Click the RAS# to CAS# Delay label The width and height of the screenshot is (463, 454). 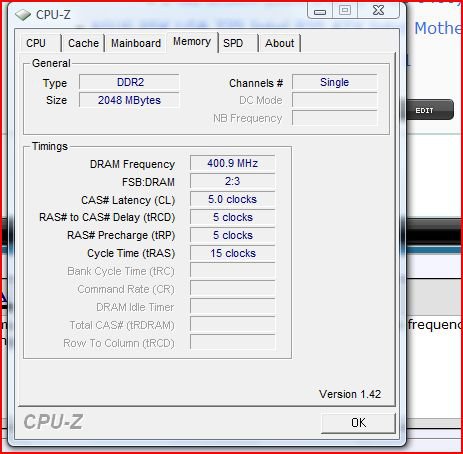pyautogui.click(x=107, y=218)
